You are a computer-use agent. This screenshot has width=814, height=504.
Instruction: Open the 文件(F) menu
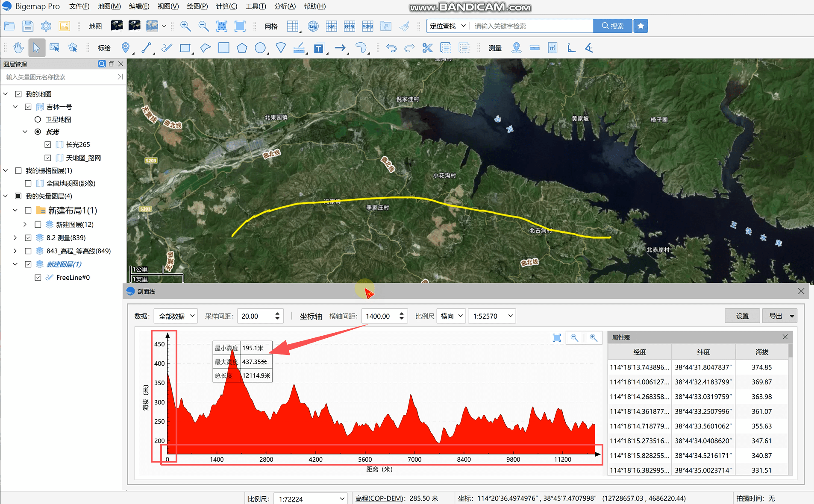tap(79, 6)
